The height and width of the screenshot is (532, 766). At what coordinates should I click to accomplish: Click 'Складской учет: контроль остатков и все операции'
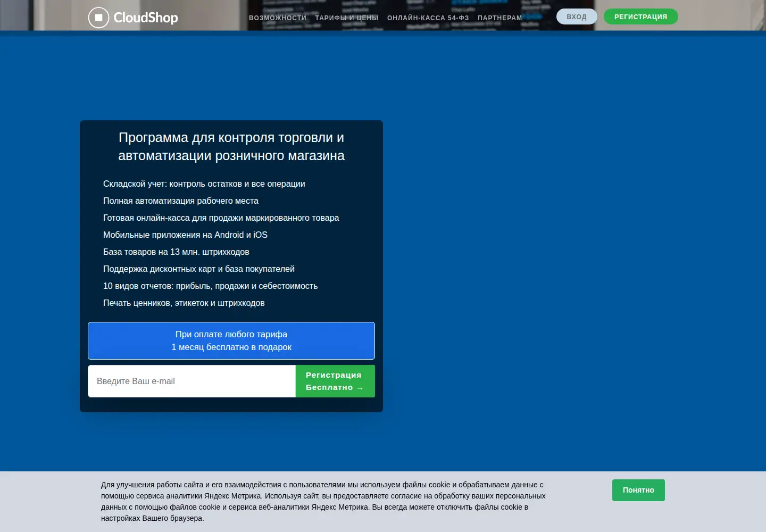pos(204,184)
